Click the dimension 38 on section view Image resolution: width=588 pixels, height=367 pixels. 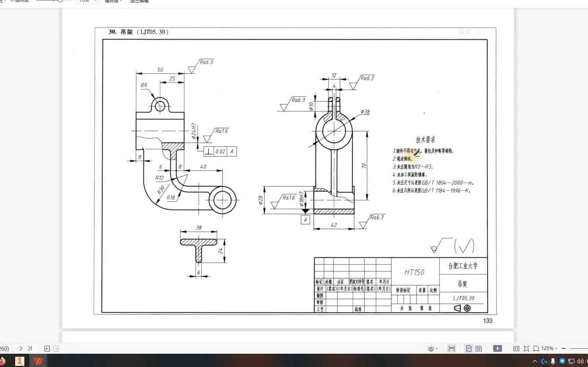[199, 228]
